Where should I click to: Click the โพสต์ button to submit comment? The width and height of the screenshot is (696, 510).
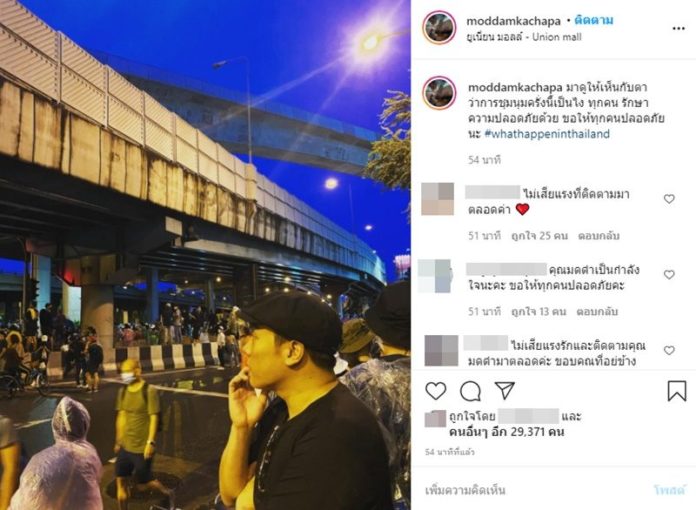point(669,490)
